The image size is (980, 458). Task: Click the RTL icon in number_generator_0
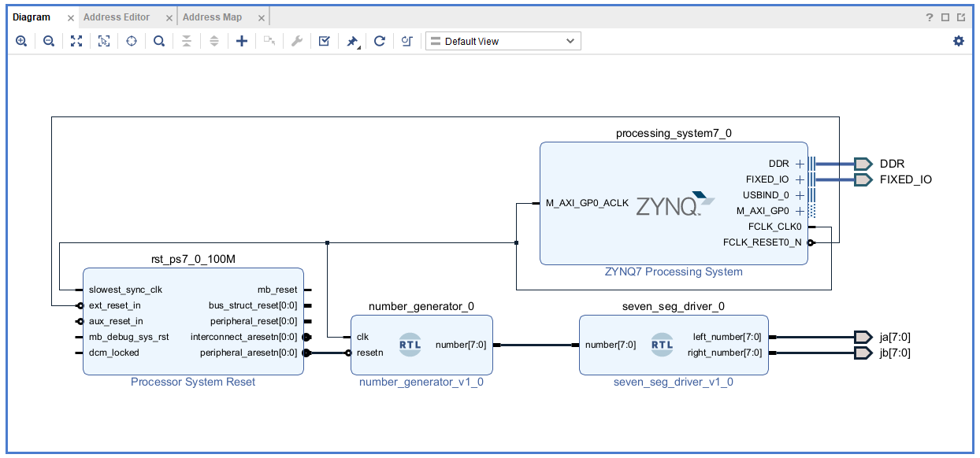[x=410, y=345]
